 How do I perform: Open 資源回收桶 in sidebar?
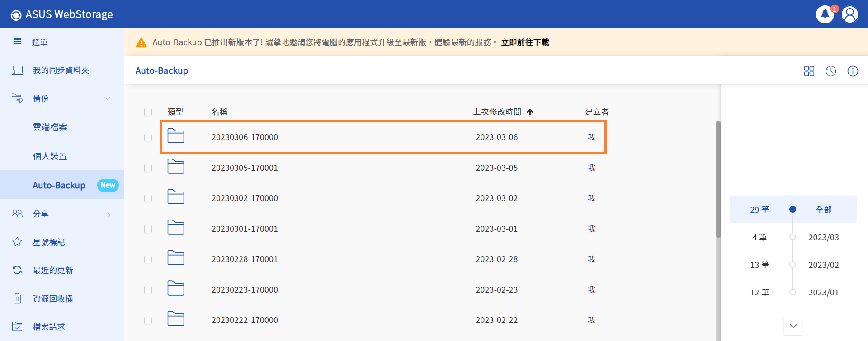[x=53, y=299]
